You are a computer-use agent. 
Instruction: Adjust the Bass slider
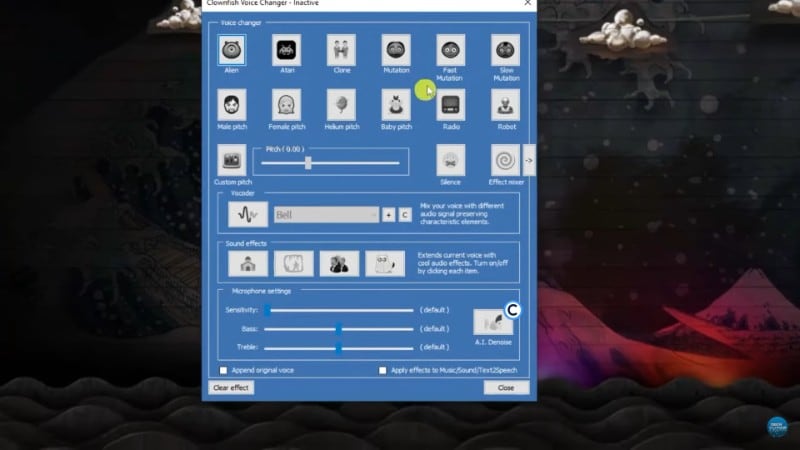(x=339, y=329)
